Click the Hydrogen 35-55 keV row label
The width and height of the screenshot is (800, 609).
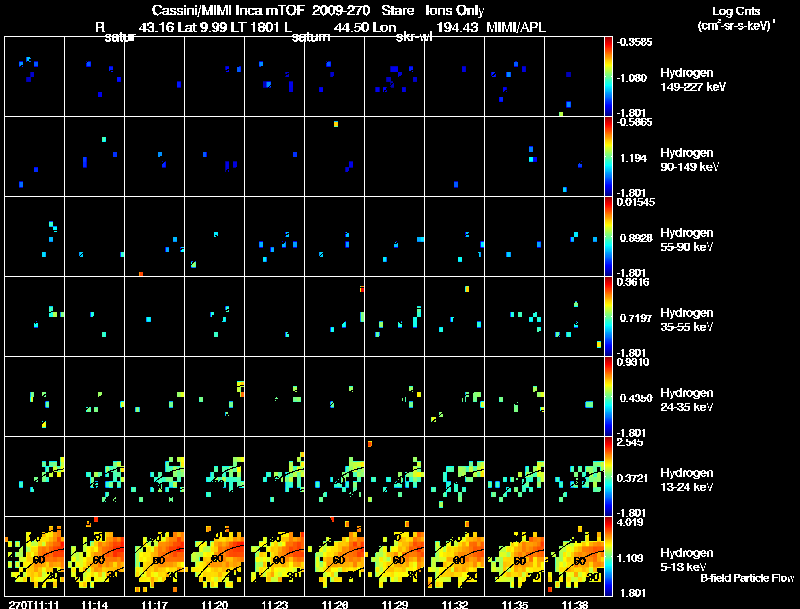tap(687, 320)
